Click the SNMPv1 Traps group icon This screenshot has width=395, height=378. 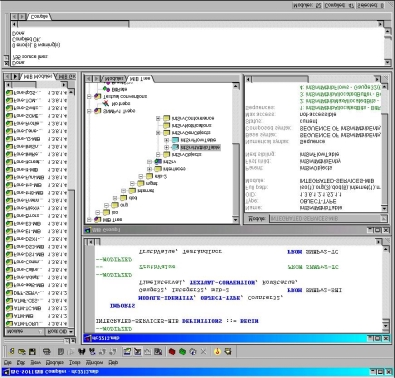pos(97,111)
